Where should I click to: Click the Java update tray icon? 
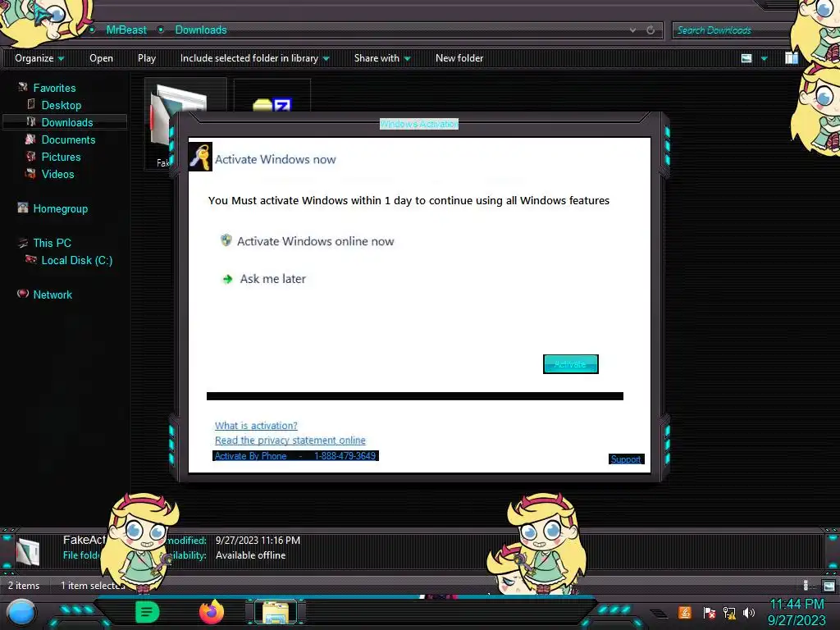(685, 612)
